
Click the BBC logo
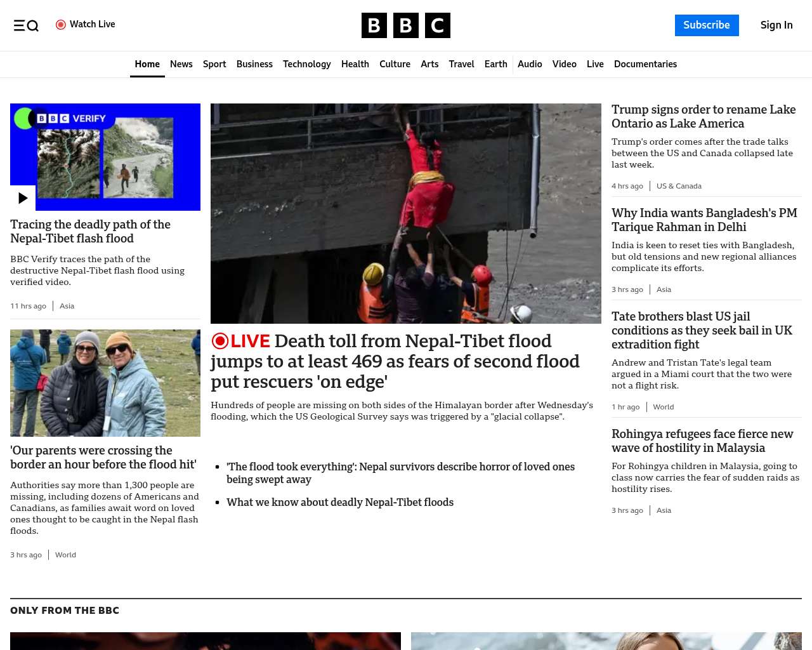[x=406, y=25]
